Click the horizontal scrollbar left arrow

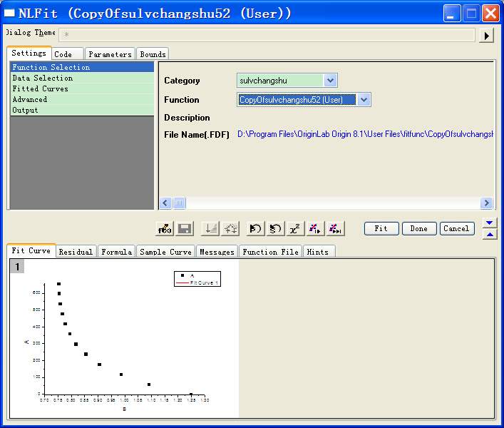[x=165, y=203]
